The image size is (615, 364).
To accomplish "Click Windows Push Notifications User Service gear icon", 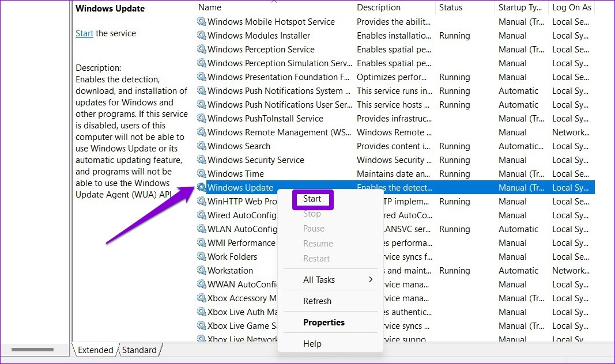I will click(202, 105).
